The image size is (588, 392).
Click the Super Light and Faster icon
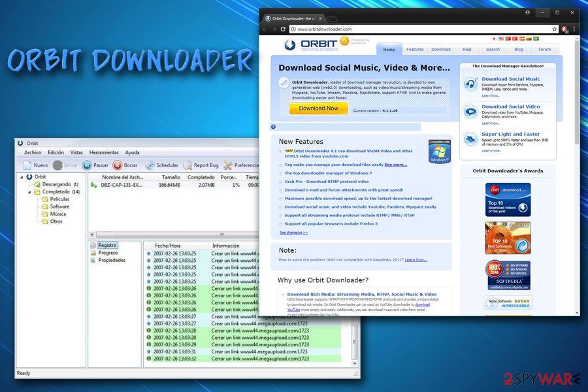(x=470, y=139)
